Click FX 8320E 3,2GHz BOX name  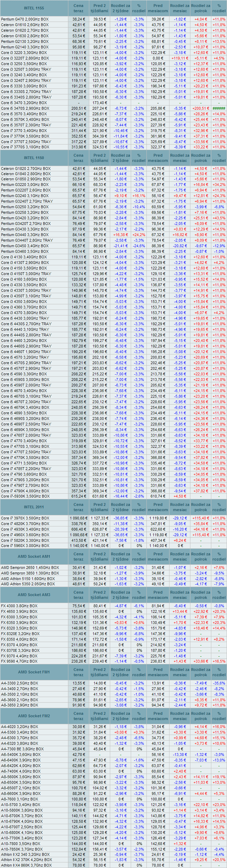pos(20,634)
